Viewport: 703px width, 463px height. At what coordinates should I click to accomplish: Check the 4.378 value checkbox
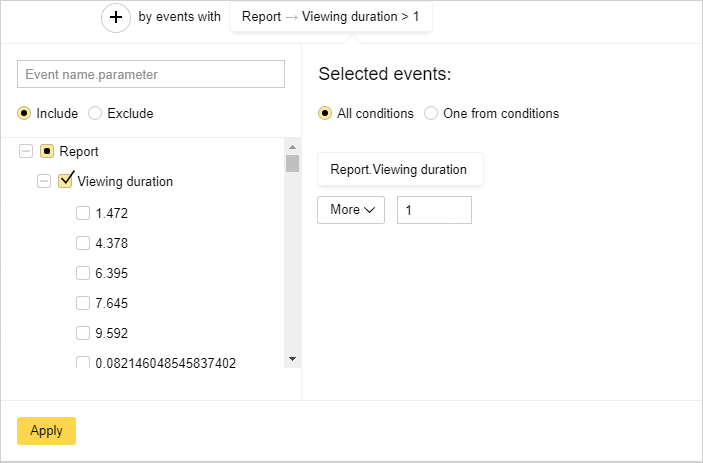83,243
